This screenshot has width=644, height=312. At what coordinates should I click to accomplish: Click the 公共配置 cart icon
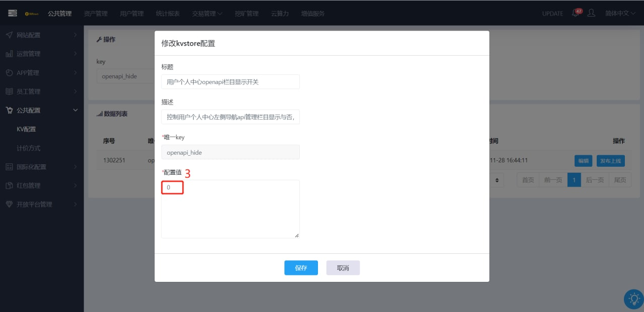tap(9, 110)
